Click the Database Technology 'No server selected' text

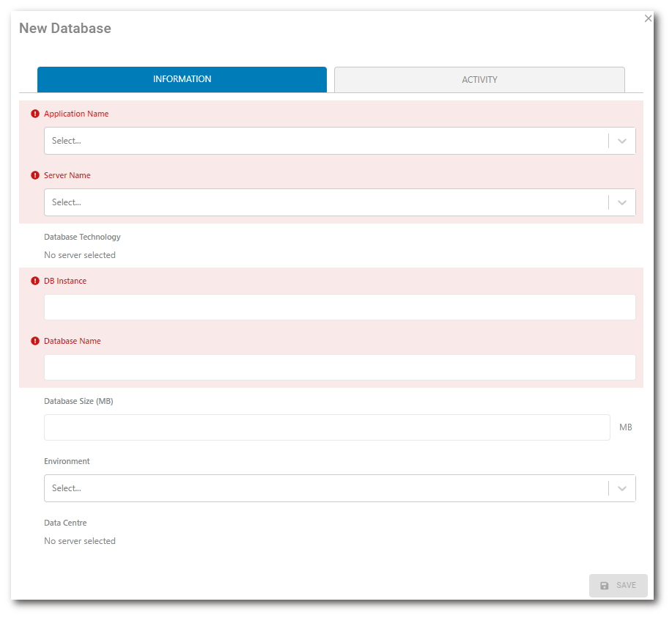click(x=80, y=255)
